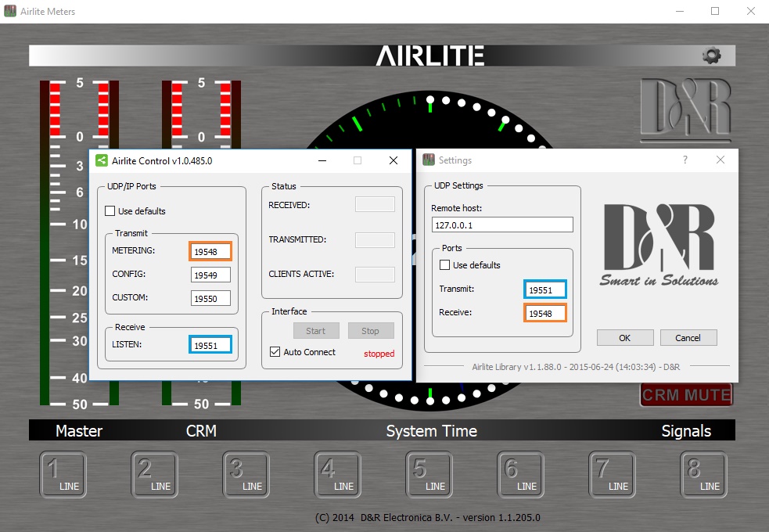Focus the LISTEN receive port field
The image size is (769, 532).
[210, 345]
